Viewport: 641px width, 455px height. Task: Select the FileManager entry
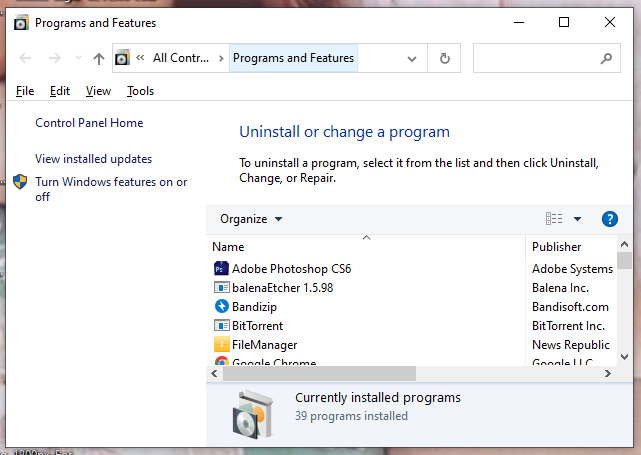264,345
